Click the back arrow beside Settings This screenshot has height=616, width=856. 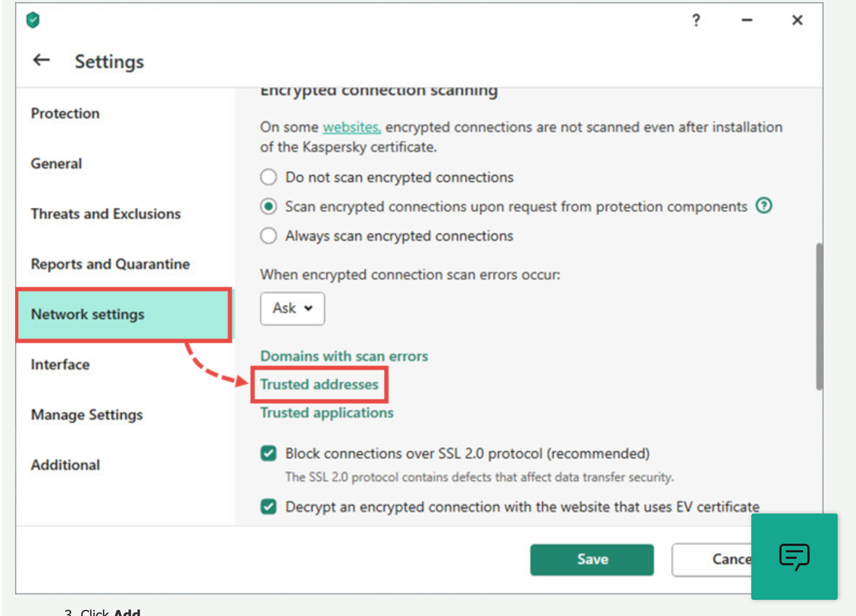[42, 60]
